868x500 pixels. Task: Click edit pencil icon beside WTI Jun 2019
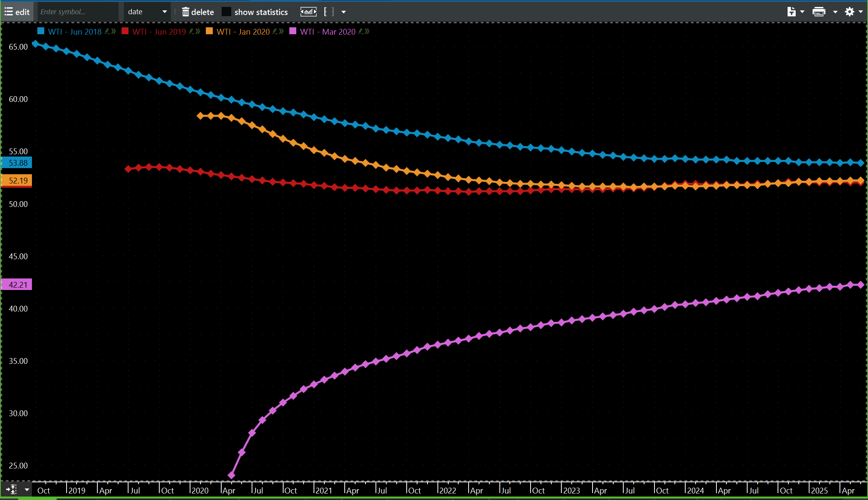tap(192, 31)
